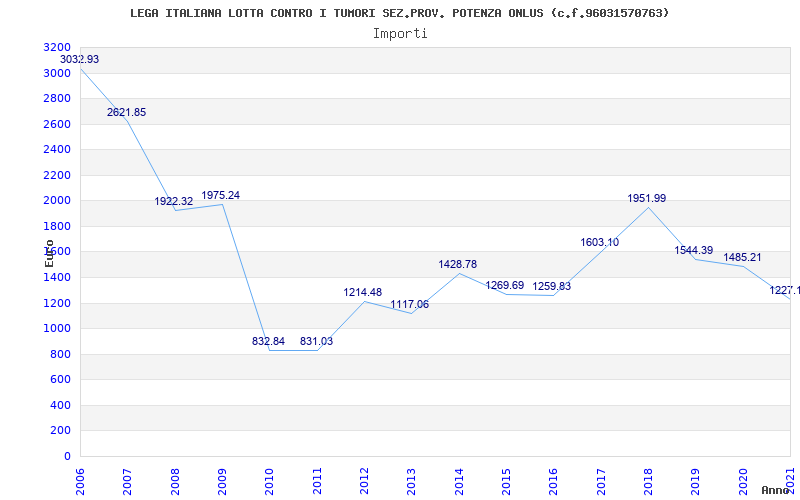Click the 2017 x-axis year
This screenshot has width=800, height=500.
tap(601, 482)
